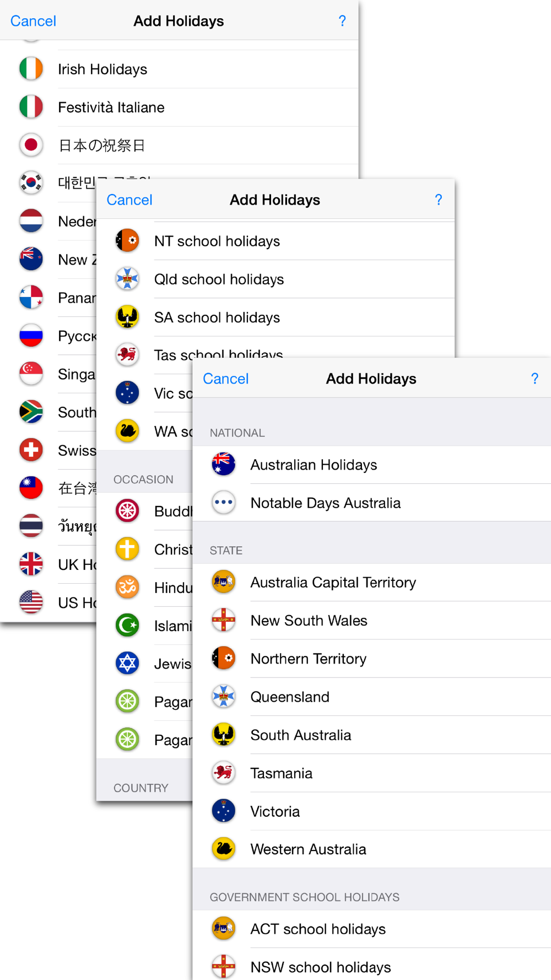
Task: Open help on back Add Holidays panel
Action: coord(342,21)
